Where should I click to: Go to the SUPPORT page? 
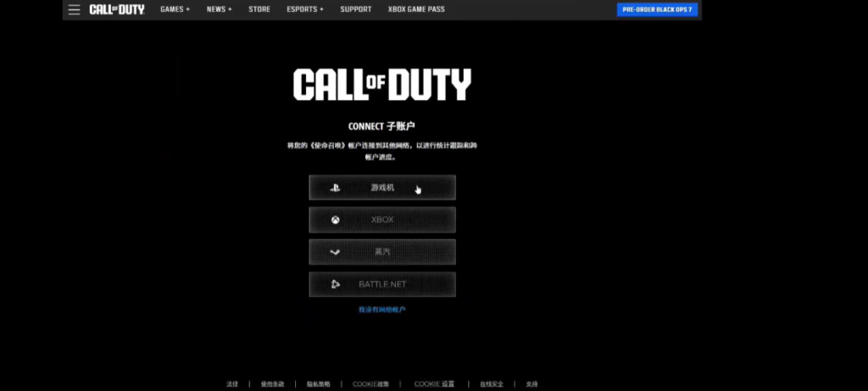(356, 9)
